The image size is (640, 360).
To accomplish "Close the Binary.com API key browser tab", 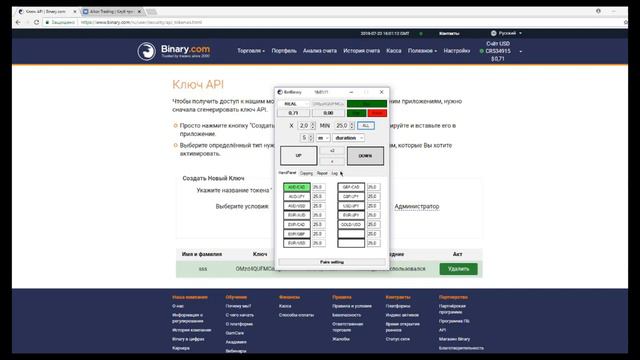I will pyautogui.click(x=75, y=11).
